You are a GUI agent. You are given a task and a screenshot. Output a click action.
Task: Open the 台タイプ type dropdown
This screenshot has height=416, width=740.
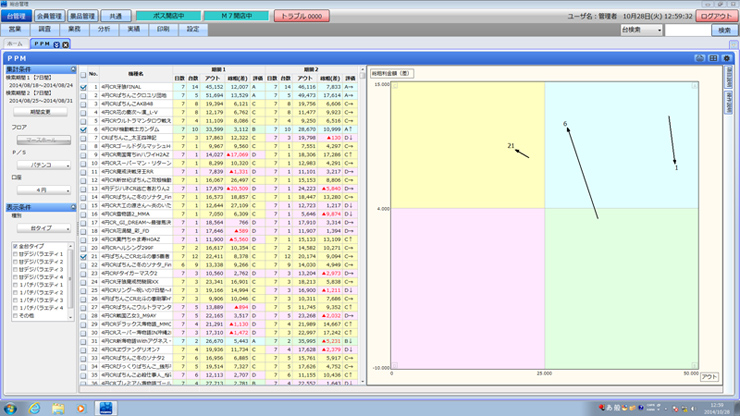click(44, 228)
